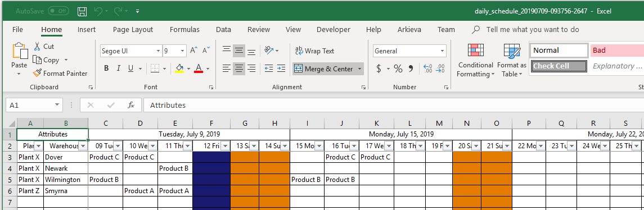Open the File tab

[17, 30]
